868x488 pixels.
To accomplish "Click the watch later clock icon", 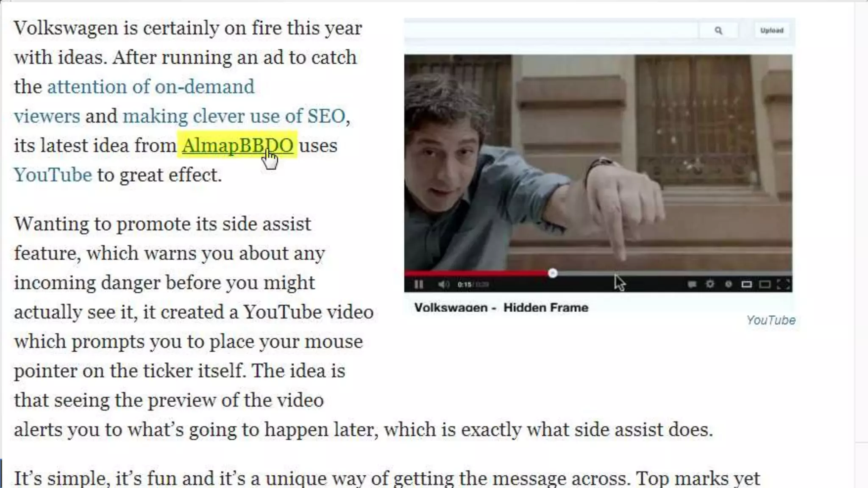I will click(x=729, y=284).
